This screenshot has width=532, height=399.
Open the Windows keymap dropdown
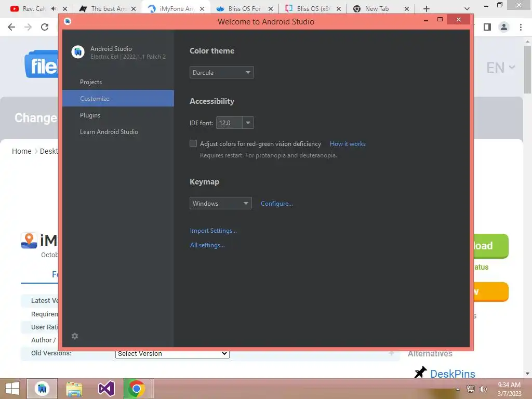[220, 203]
